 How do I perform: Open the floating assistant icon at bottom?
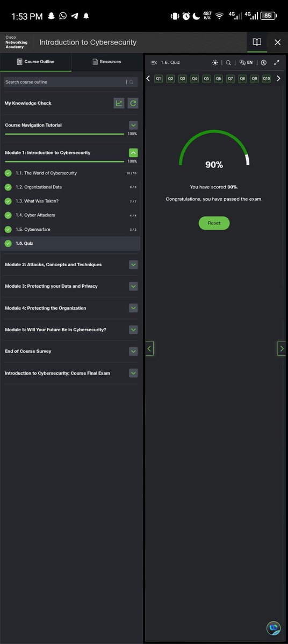(274, 628)
